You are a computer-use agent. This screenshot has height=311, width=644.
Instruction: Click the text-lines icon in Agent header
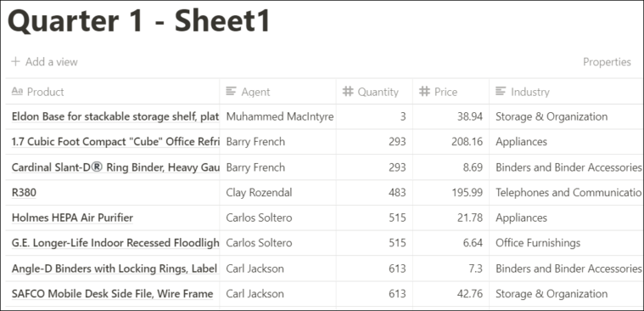click(232, 91)
